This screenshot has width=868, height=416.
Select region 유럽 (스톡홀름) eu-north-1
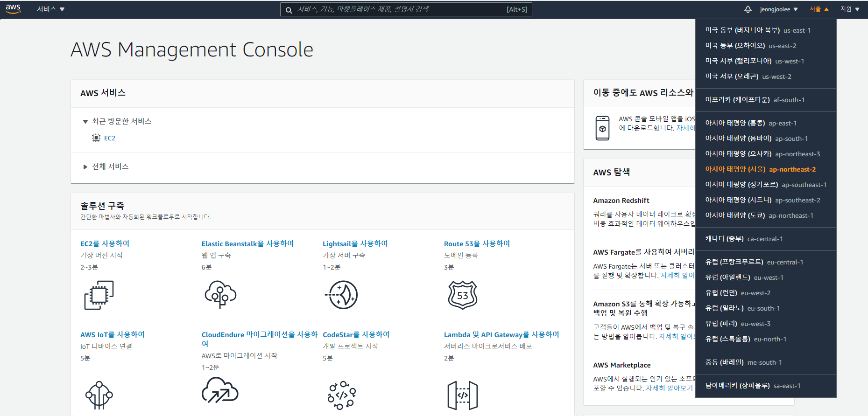pyautogui.click(x=766, y=339)
